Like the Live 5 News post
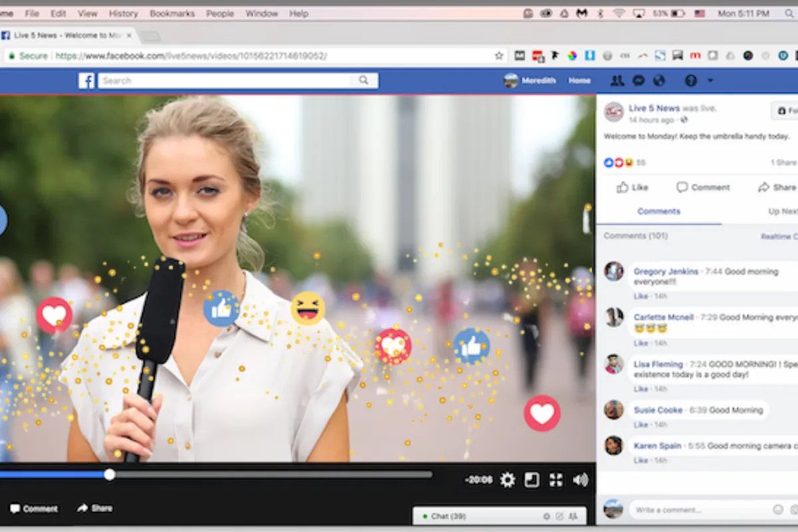Screen dimensions: 798x532 click(x=632, y=188)
